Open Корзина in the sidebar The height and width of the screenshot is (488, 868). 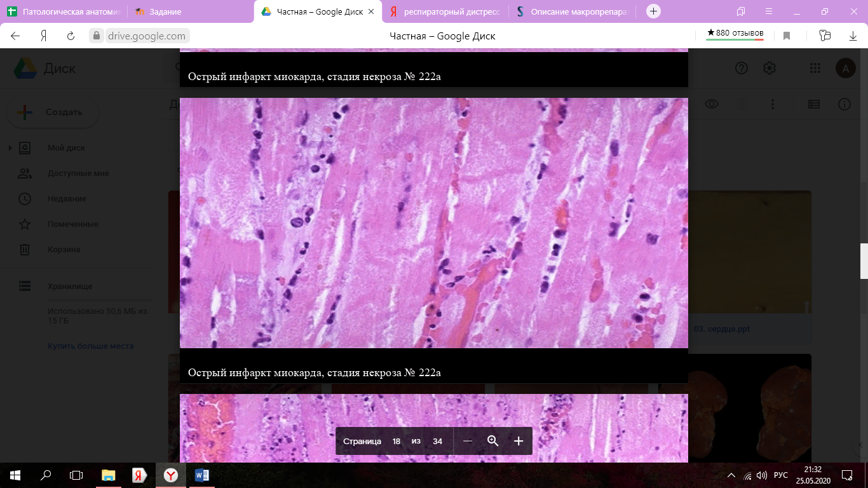point(64,250)
